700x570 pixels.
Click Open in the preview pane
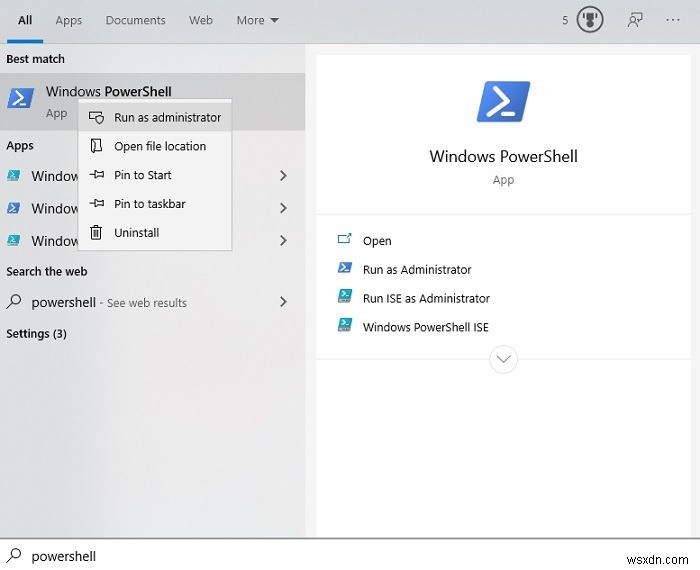(377, 241)
